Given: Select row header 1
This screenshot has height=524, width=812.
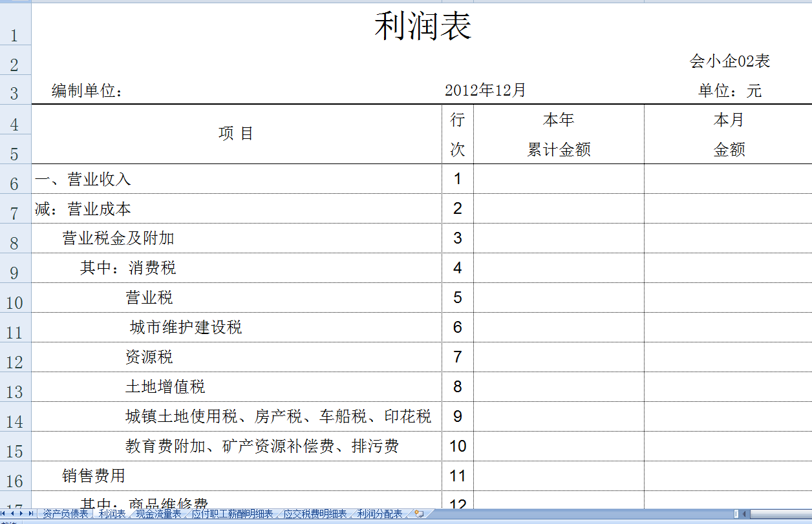Looking at the screenshot, I should click(16, 23).
